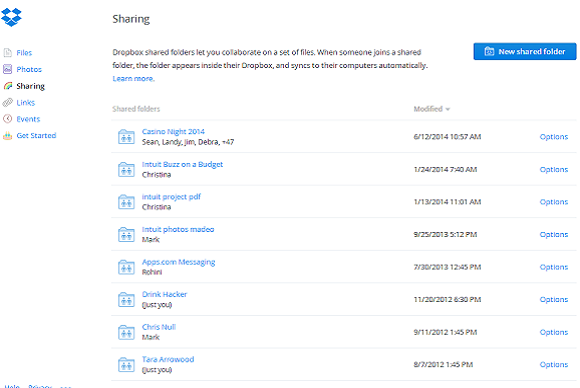Click the date 9/25/2013 5:12 PM
This screenshot has height=388, width=580.
point(445,235)
